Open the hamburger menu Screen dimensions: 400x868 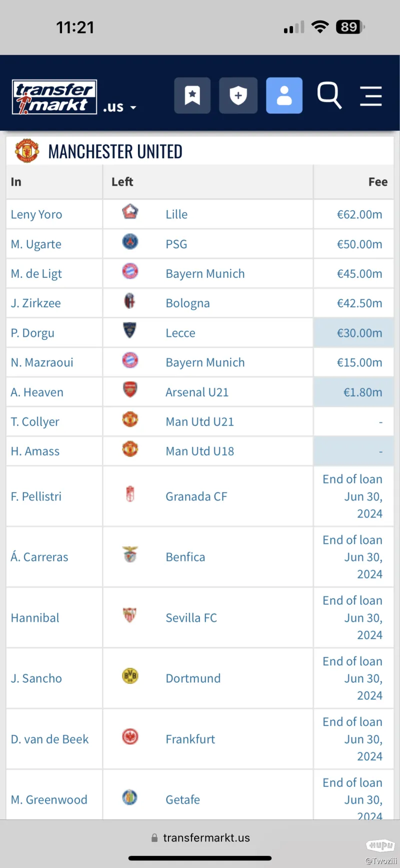pos(371,96)
